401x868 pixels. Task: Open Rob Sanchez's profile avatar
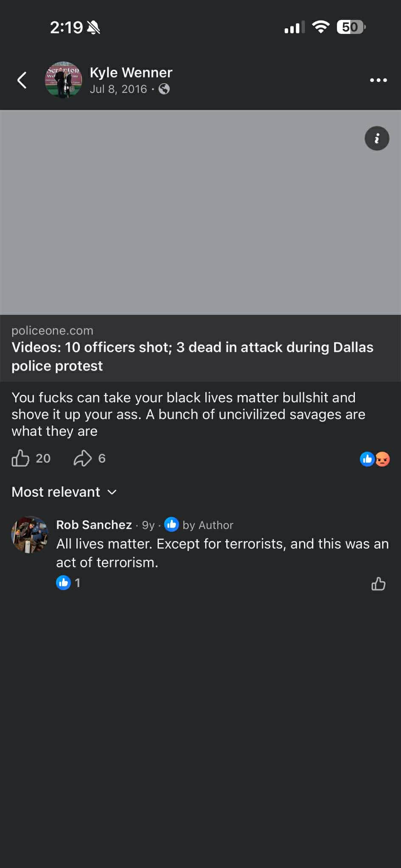[30, 534]
